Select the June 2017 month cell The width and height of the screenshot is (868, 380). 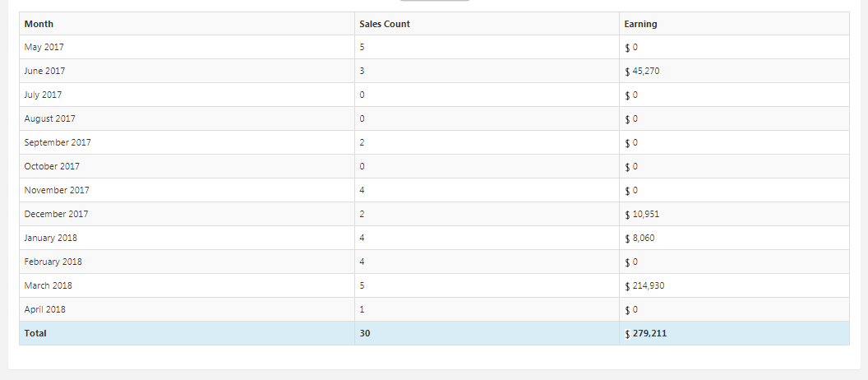click(x=44, y=71)
